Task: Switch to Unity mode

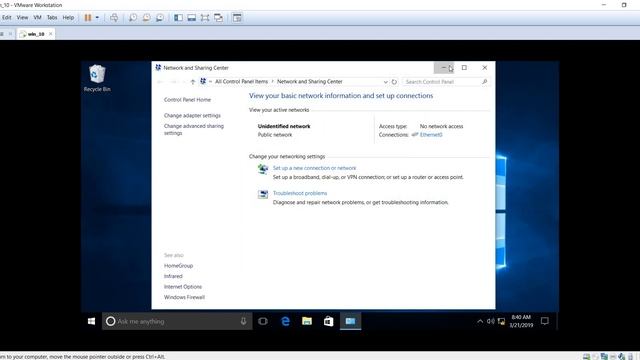Action: [219, 18]
